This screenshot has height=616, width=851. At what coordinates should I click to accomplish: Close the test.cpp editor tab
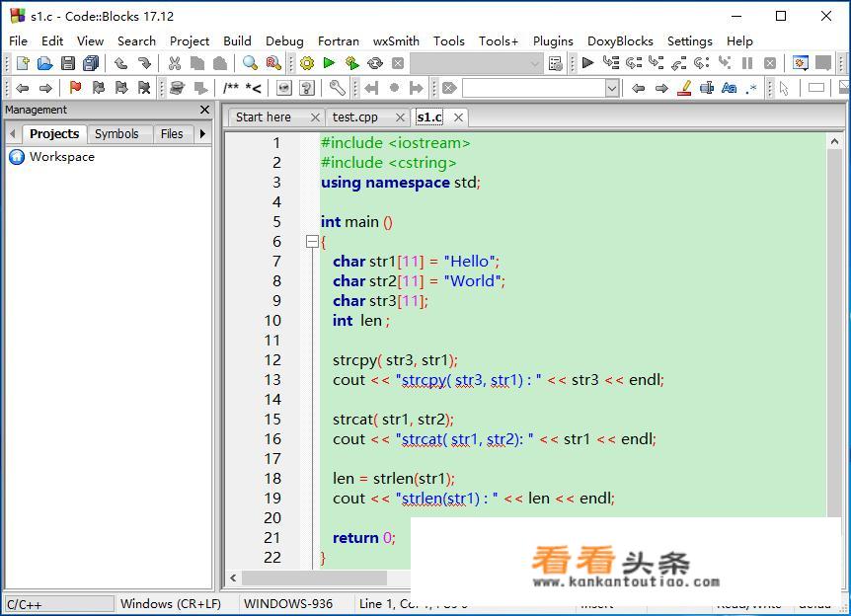pos(400,117)
